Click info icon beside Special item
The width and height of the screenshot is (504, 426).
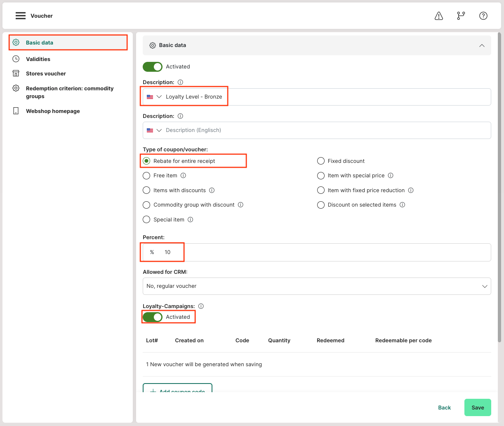[190, 220]
